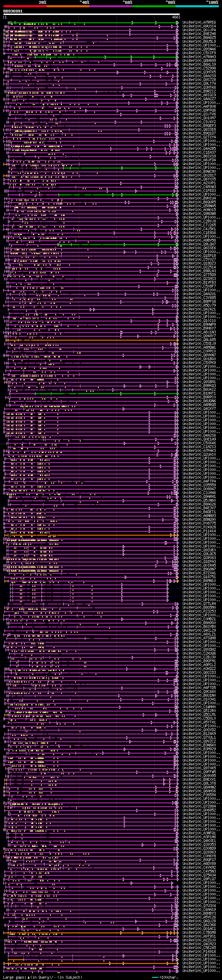Pick the UniRef100_B6UDN6 row label
Viewport: 222px width, 980px height.
point(199,401)
